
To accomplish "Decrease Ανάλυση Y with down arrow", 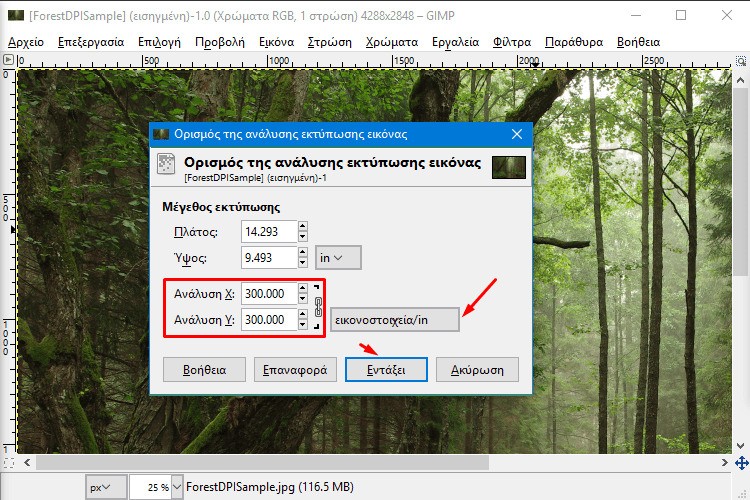I will (302, 324).
